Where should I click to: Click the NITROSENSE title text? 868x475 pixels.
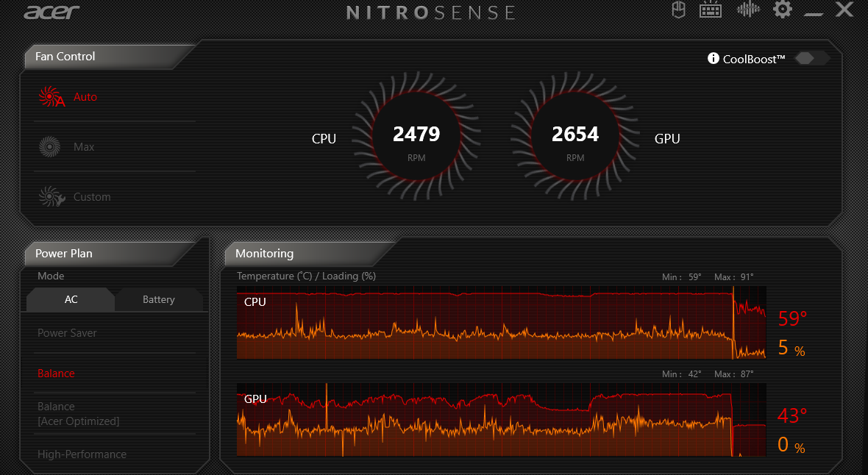(x=431, y=12)
